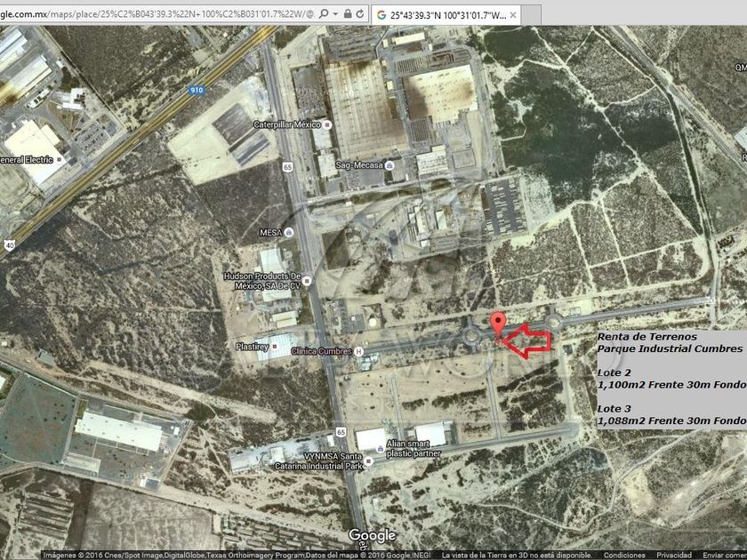Refresh the page with reload icon
Image resolution: width=747 pixels, height=560 pixels.
[x=360, y=14]
